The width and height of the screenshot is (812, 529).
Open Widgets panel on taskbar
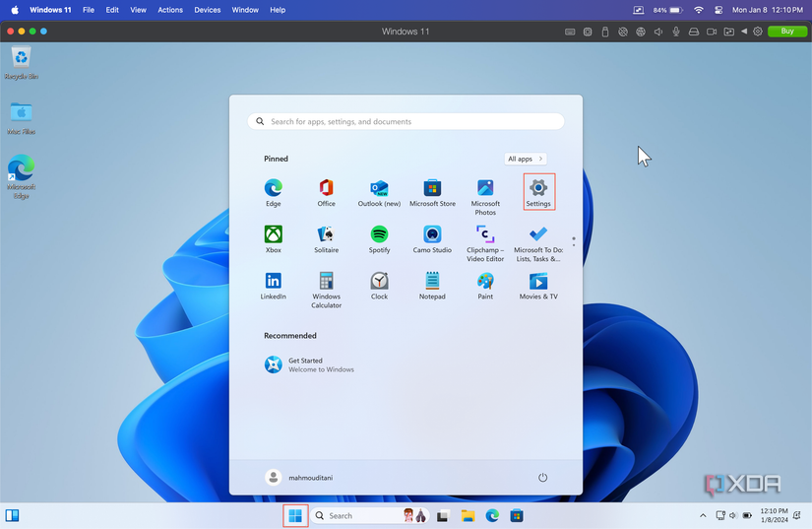[13, 515]
